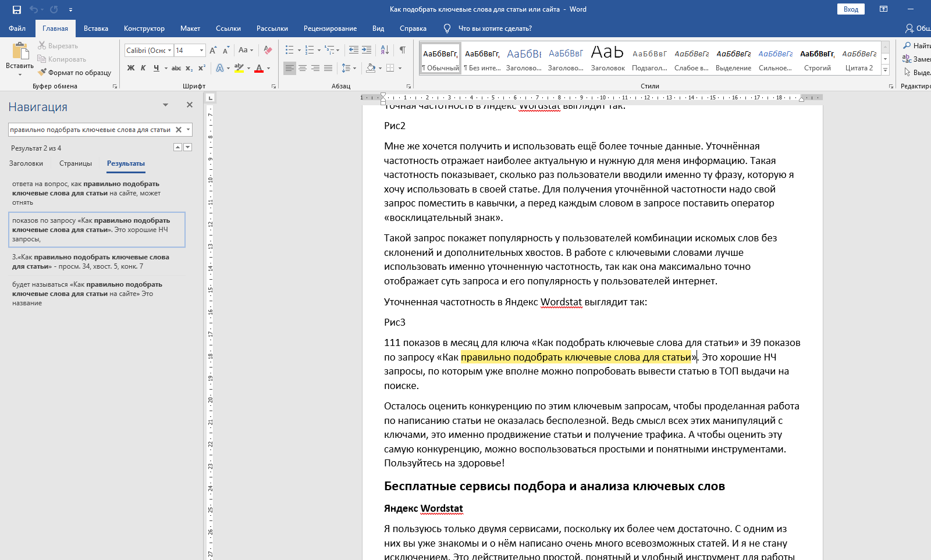The image size is (931, 560).
Task: Open the change case Aa dropdown
Action: (x=246, y=50)
